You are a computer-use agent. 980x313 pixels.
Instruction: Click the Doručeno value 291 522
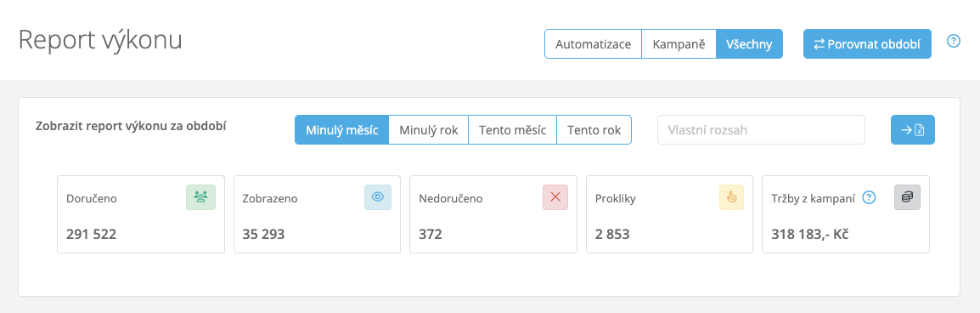coord(91,235)
